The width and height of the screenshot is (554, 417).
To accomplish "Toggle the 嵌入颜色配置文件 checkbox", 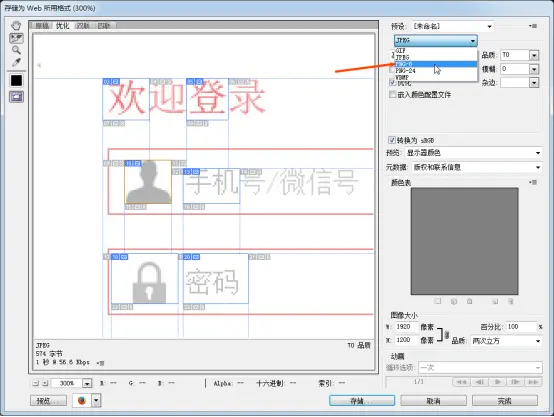I will (x=393, y=94).
